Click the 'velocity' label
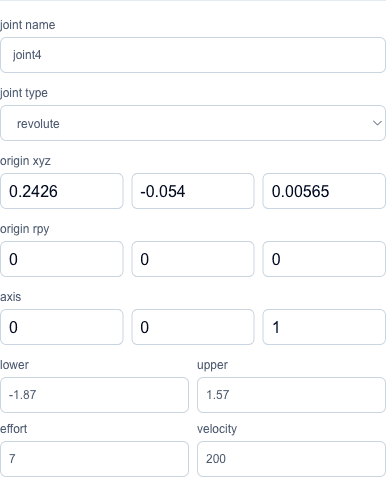 217,429
